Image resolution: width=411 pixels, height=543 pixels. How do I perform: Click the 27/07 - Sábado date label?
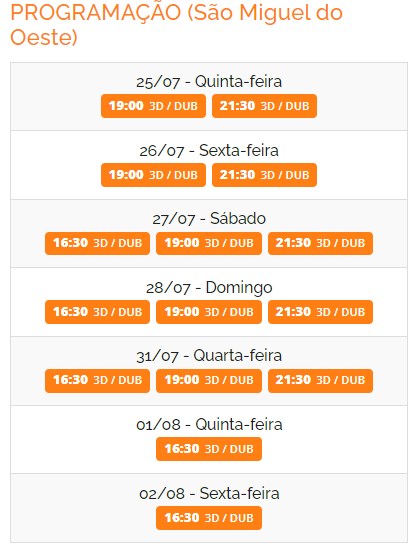coord(209,219)
